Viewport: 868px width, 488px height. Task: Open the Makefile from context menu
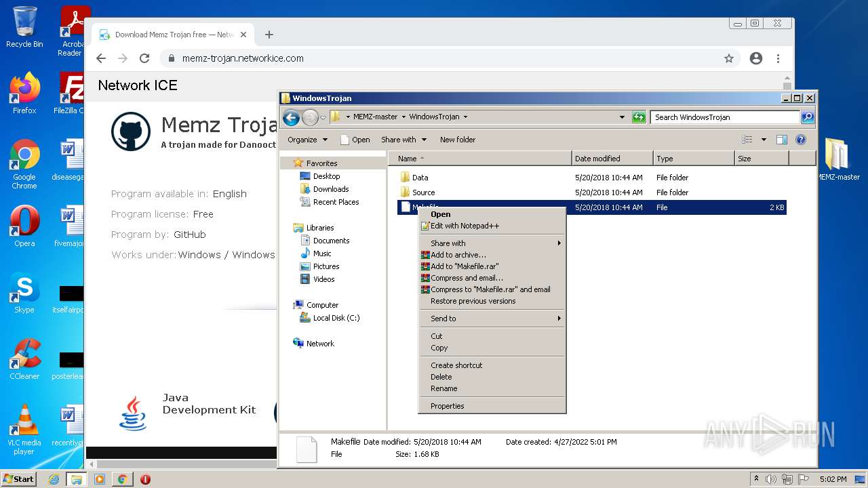coord(492,214)
